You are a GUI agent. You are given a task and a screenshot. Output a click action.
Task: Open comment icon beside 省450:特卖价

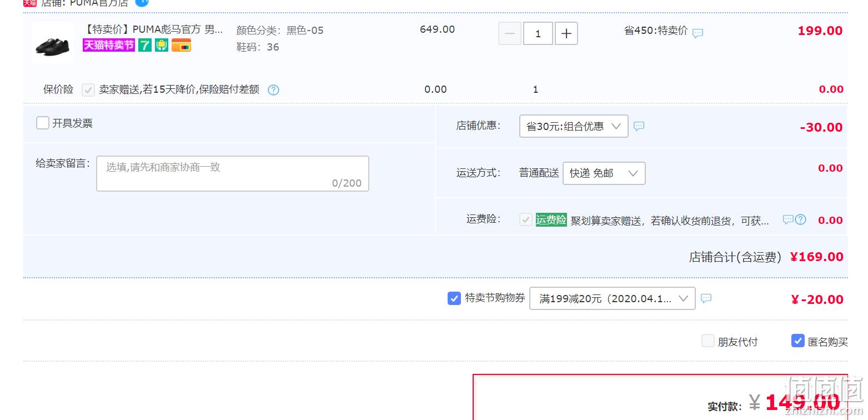(x=698, y=33)
